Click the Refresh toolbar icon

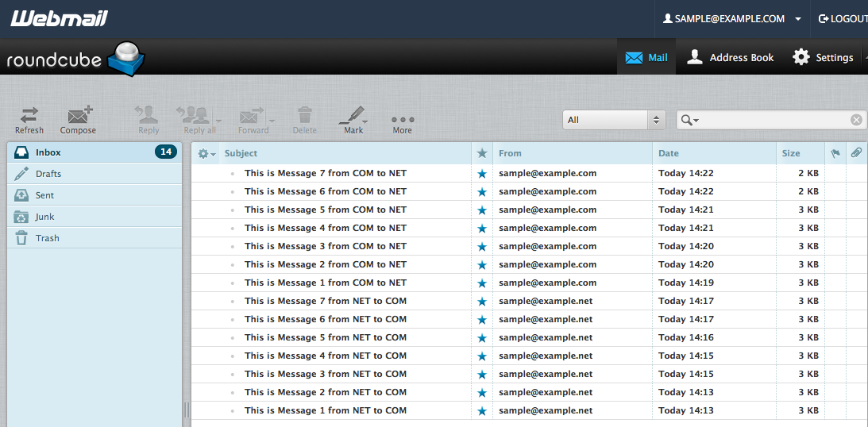click(x=29, y=121)
